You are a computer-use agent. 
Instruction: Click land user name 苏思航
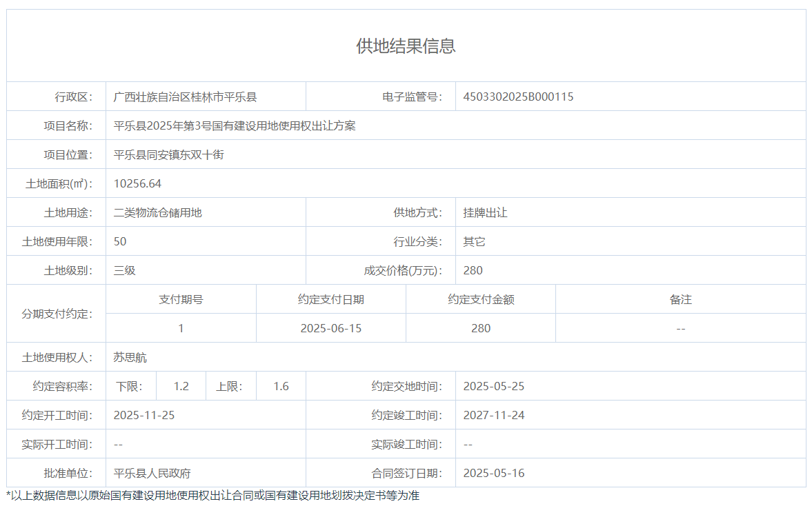130,358
